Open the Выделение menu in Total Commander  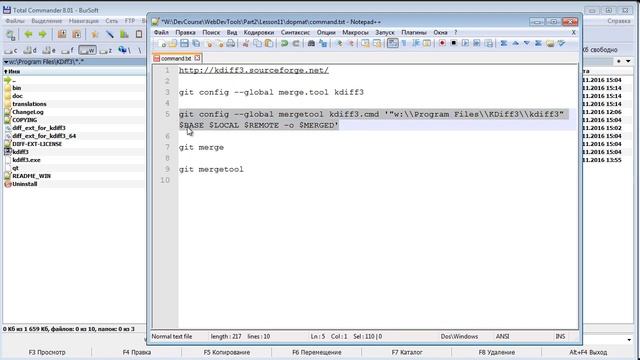(47, 21)
